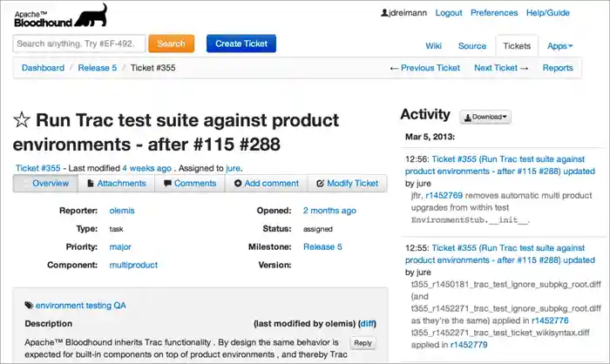The image size is (610, 364).
Task: Open changeset r1452776 link
Action: [x=550, y=320]
